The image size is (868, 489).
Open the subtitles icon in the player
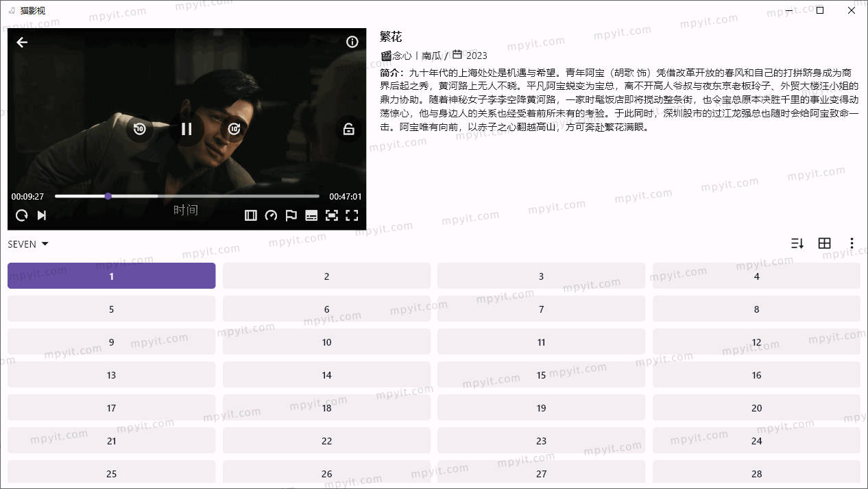(x=311, y=215)
